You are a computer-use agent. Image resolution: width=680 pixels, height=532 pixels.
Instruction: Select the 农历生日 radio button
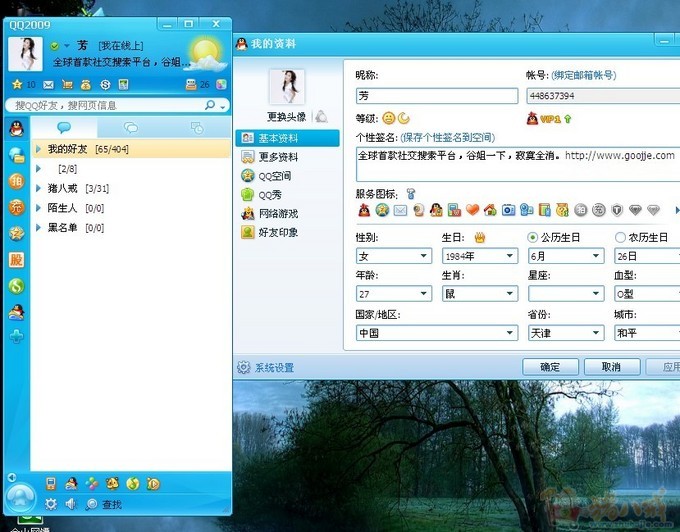pyautogui.click(x=620, y=237)
